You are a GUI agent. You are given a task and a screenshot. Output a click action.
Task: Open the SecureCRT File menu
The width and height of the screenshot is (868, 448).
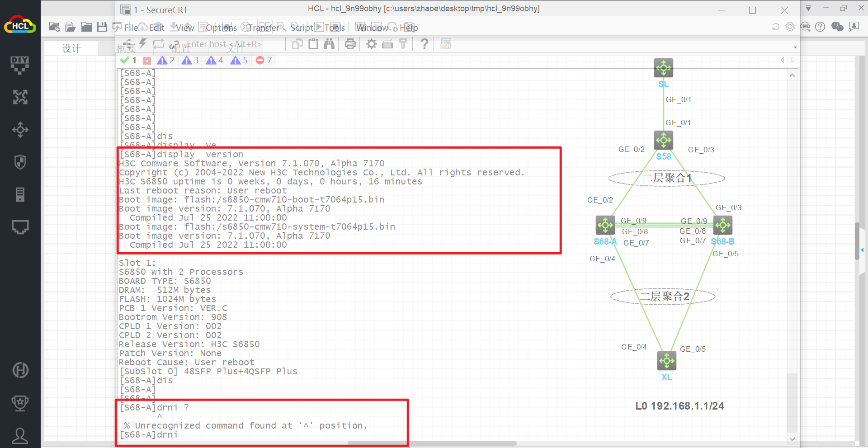[131, 28]
